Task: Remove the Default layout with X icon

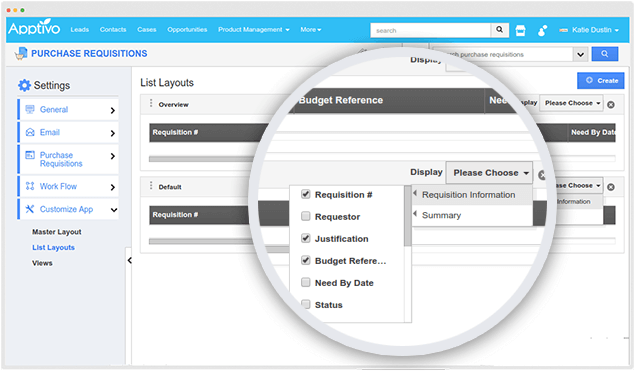Action: 611,187
